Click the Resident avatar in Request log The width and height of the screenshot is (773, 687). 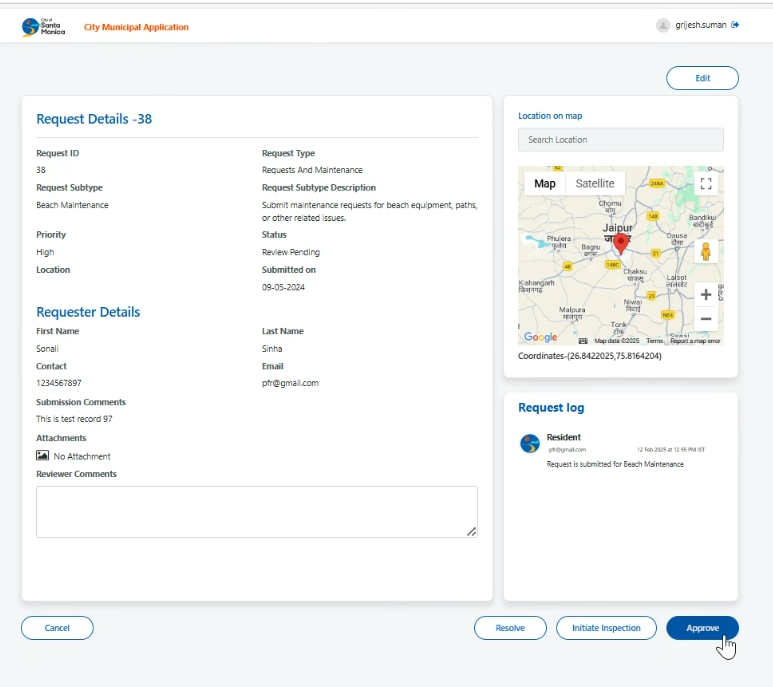point(530,443)
